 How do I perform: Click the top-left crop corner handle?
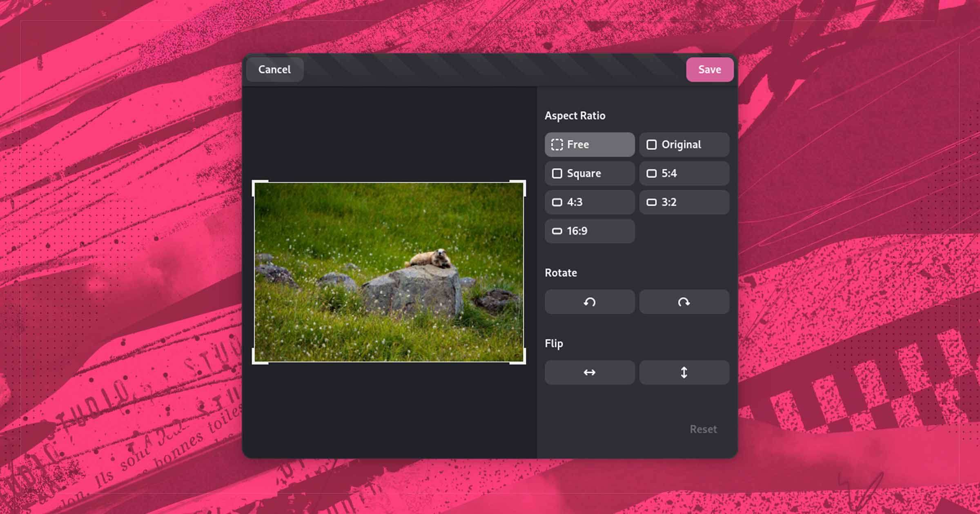pyautogui.click(x=254, y=183)
